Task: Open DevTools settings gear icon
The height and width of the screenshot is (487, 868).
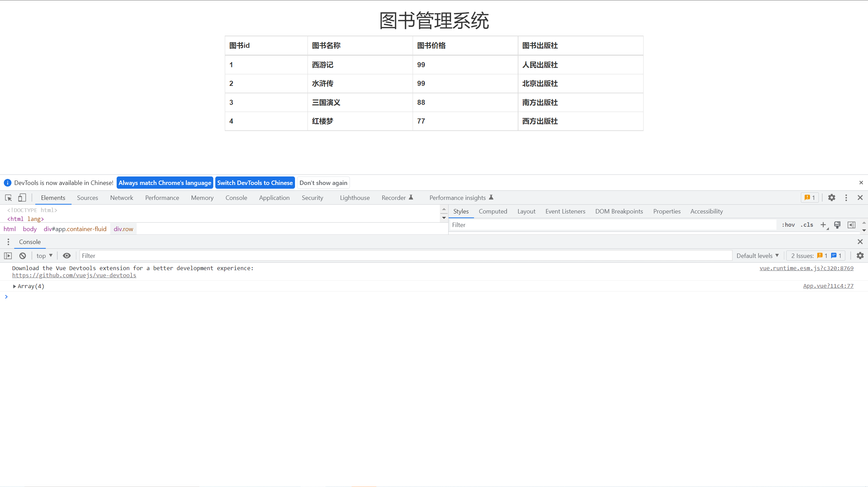Action: pyautogui.click(x=831, y=198)
